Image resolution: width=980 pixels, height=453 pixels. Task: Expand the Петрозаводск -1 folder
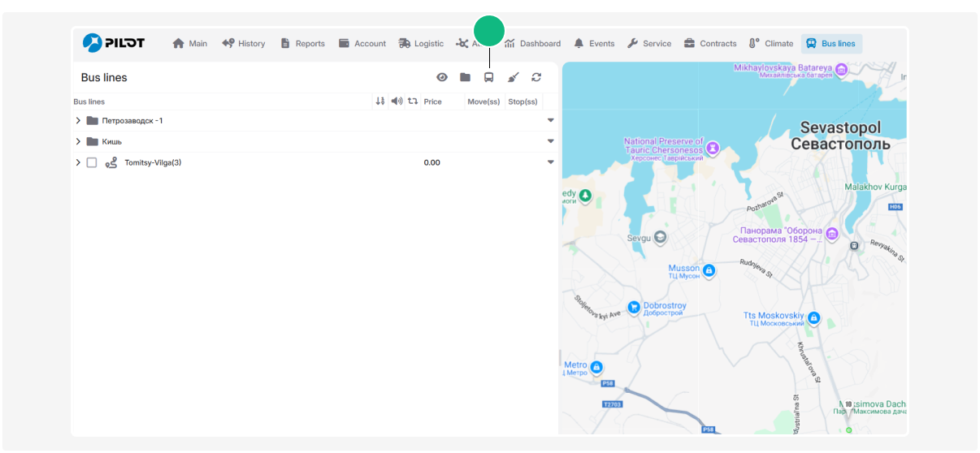78,120
